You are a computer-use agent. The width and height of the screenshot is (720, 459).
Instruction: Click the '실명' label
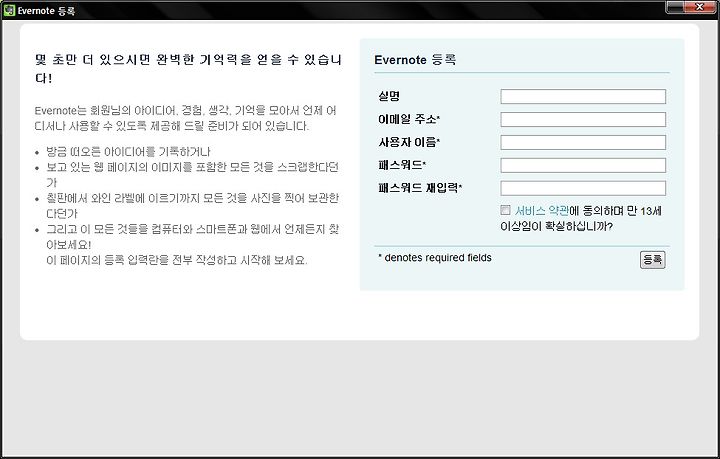389,96
